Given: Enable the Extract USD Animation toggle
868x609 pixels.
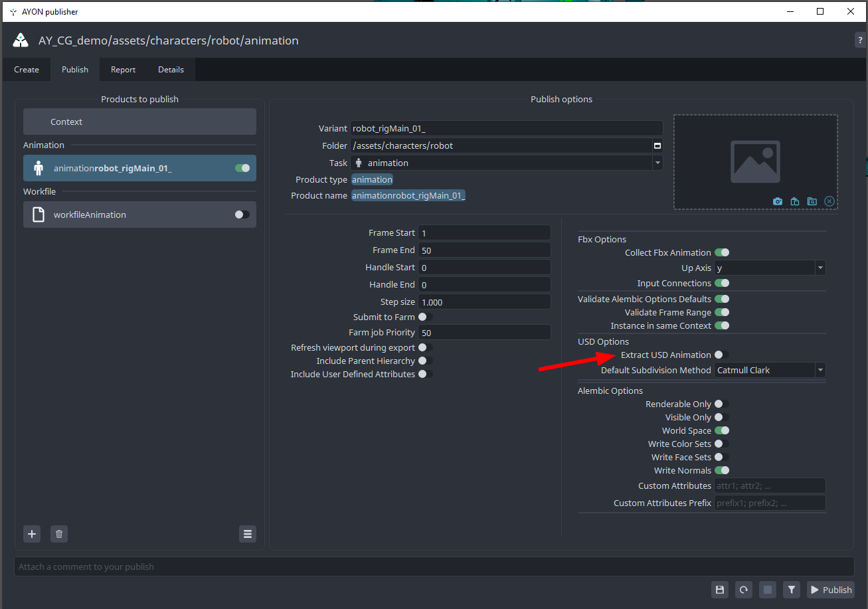Looking at the screenshot, I should [721, 355].
